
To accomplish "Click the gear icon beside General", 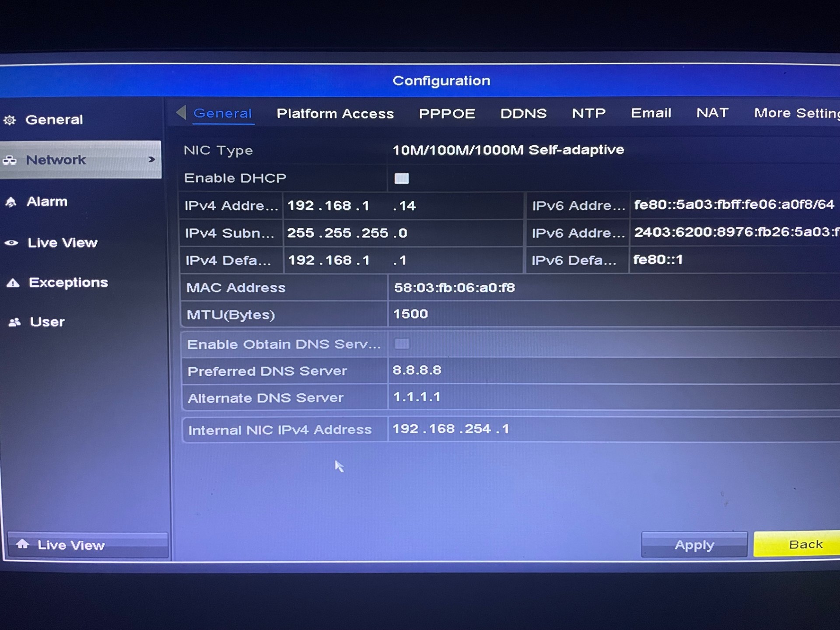I will (x=10, y=120).
